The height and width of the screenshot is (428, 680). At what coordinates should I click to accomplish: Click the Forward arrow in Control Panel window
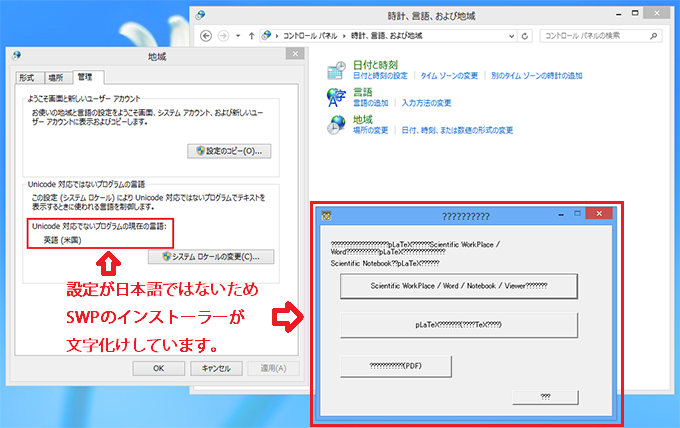[x=223, y=36]
